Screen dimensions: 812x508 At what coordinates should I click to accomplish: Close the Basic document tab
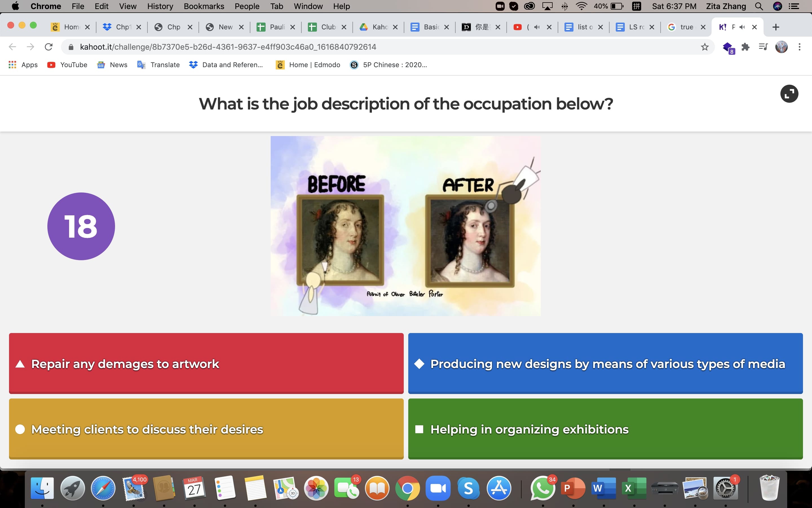pos(447,27)
